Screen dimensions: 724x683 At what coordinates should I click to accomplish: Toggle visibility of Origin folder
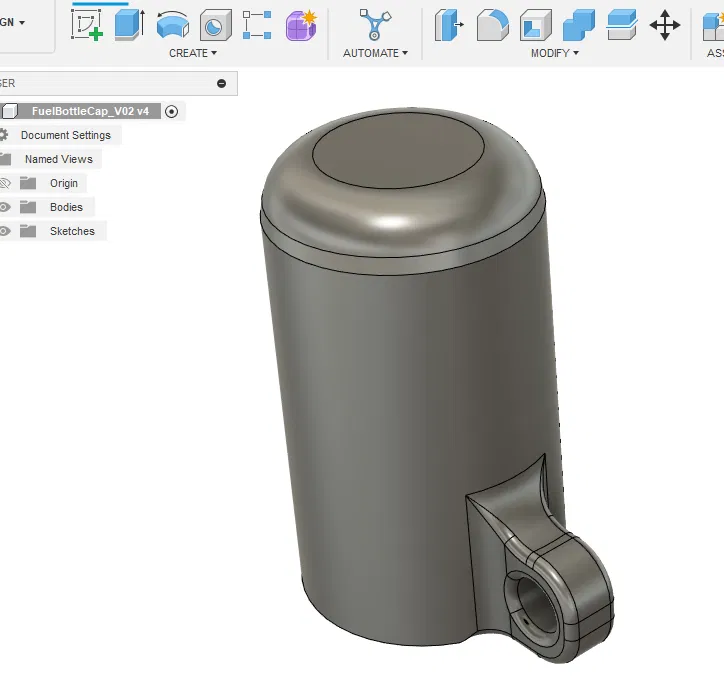[x=5, y=183]
